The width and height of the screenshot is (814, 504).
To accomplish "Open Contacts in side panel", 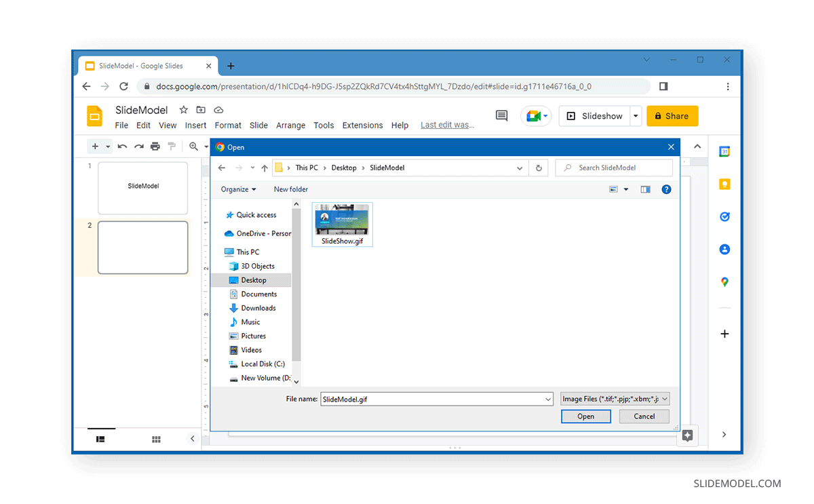I will pyautogui.click(x=724, y=249).
